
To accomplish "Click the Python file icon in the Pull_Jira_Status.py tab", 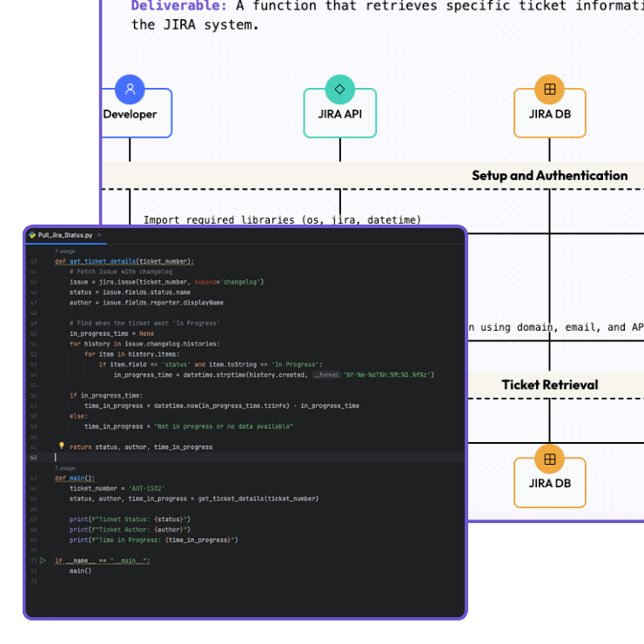I will (x=32, y=235).
